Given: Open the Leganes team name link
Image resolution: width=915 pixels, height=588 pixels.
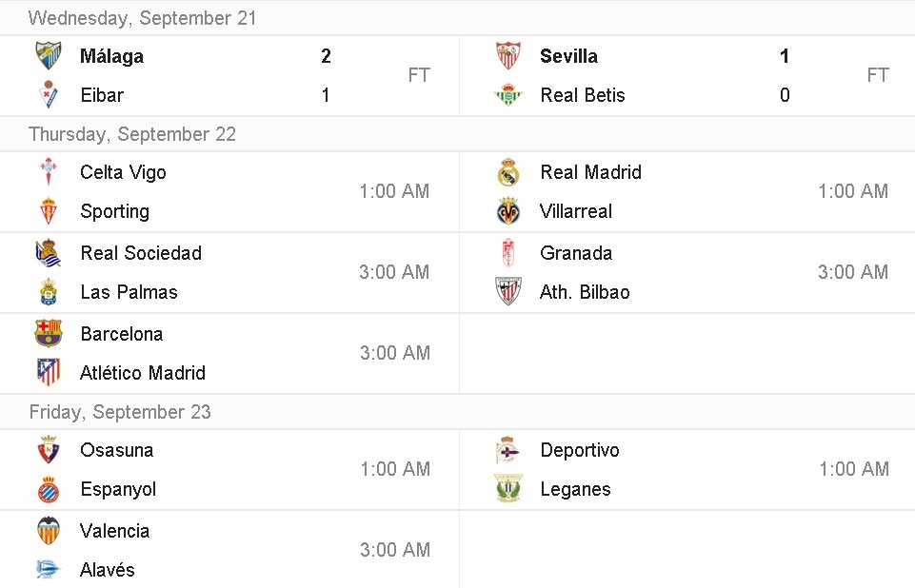Looking at the screenshot, I should 575,489.
